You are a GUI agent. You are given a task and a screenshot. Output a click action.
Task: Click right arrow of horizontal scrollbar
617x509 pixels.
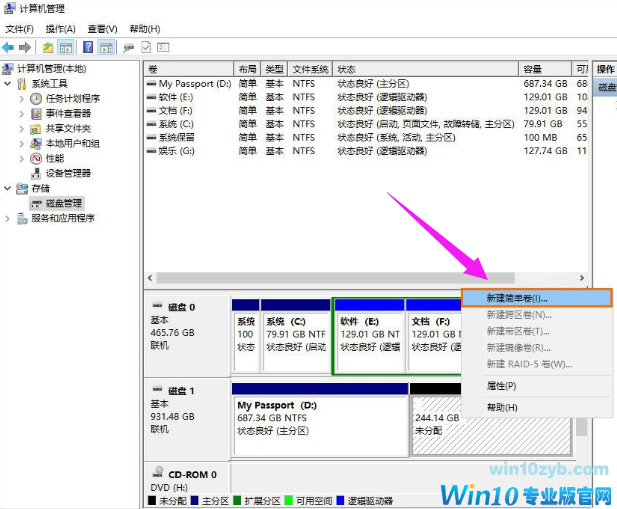click(x=582, y=278)
